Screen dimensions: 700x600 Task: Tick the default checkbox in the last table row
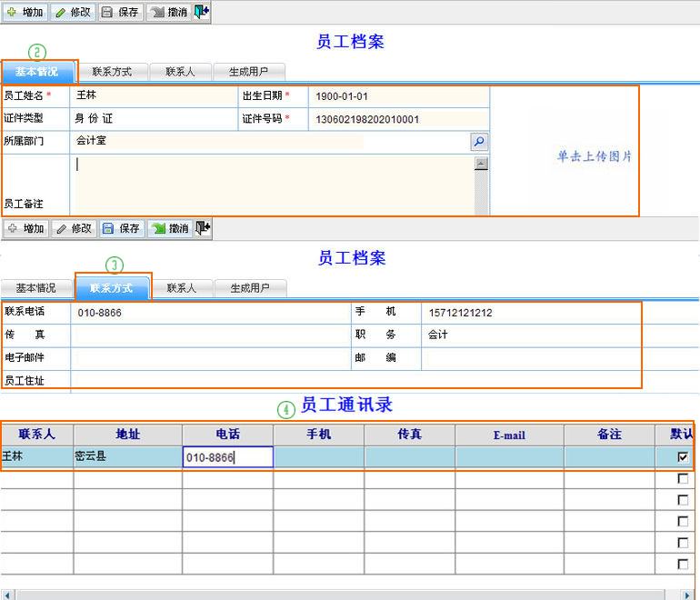pos(683,565)
